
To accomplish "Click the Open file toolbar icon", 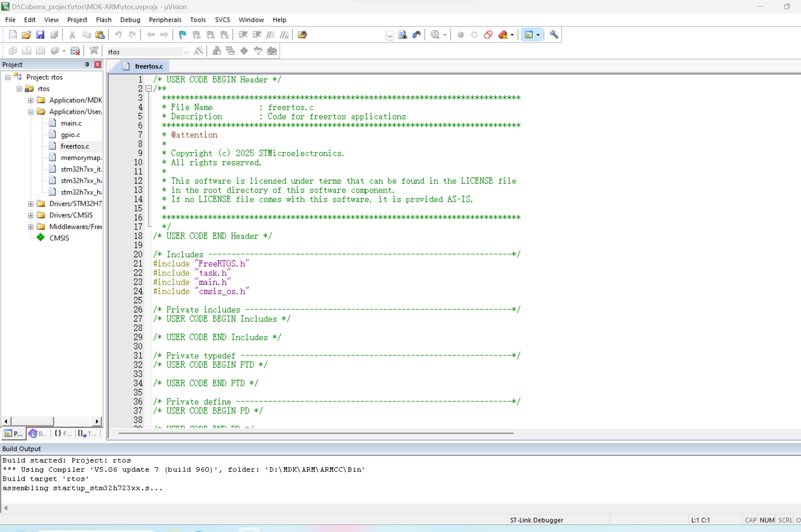I will (26, 35).
